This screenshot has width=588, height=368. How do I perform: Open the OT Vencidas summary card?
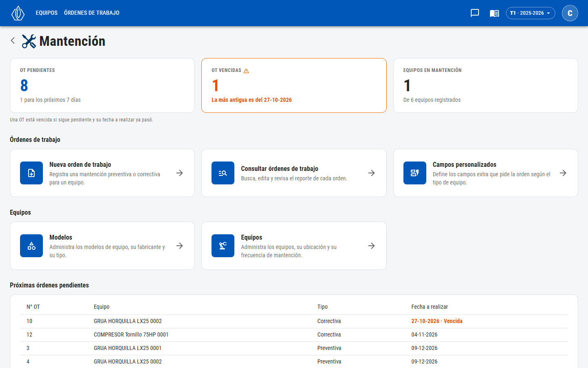pyautogui.click(x=294, y=85)
